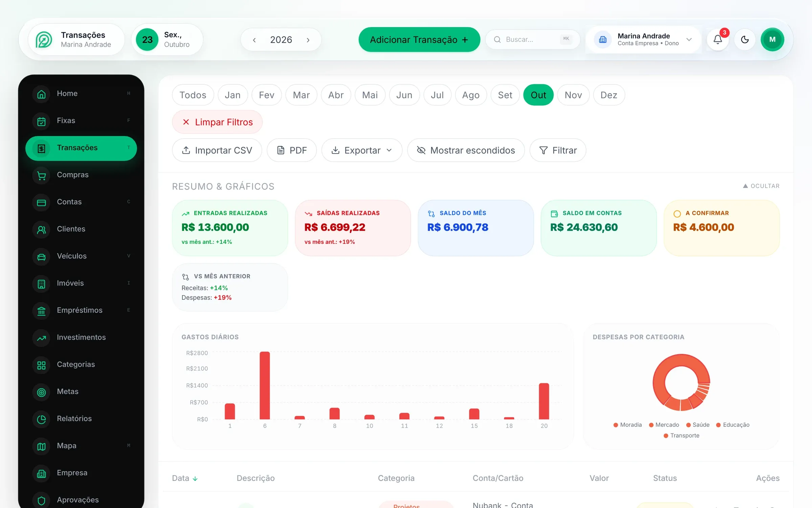Viewport: 812px width, 508px height.
Task: Click Importar CSV button
Action: click(217, 150)
